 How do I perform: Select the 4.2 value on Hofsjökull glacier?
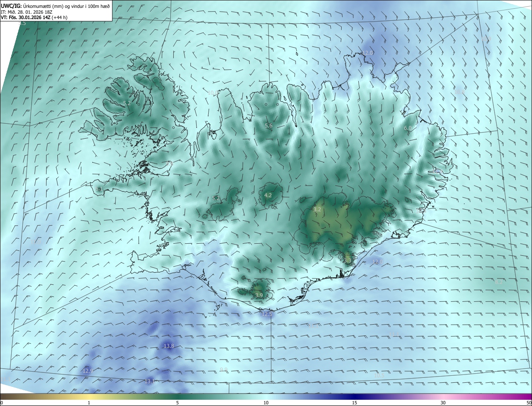coord(268,195)
